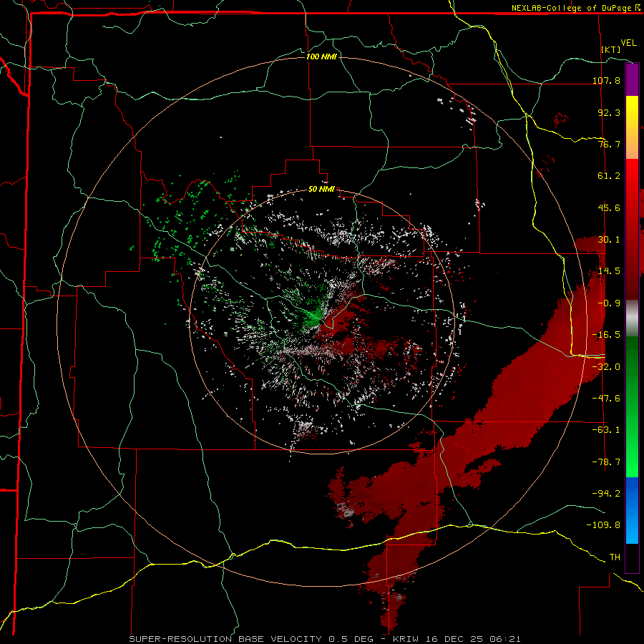Screen dimensions: 644x644
Task: Click the 45.6 velocity scale value
Action: pos(609,208)
